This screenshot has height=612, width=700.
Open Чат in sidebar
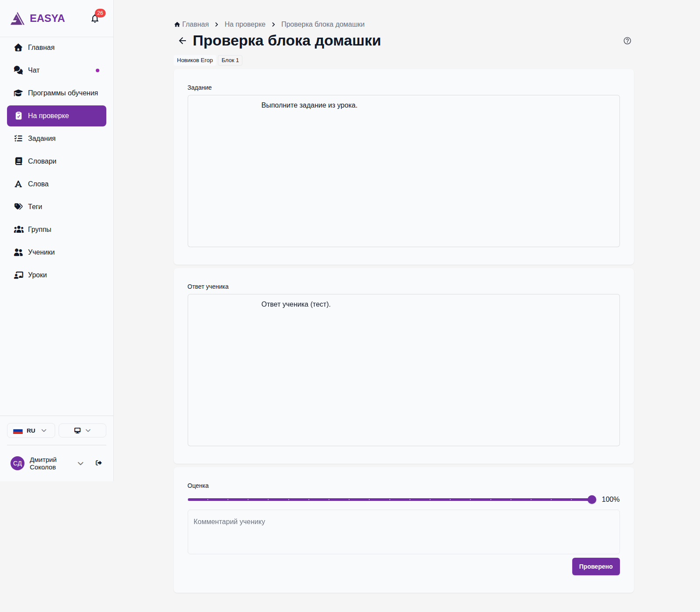tap(56, 70)
